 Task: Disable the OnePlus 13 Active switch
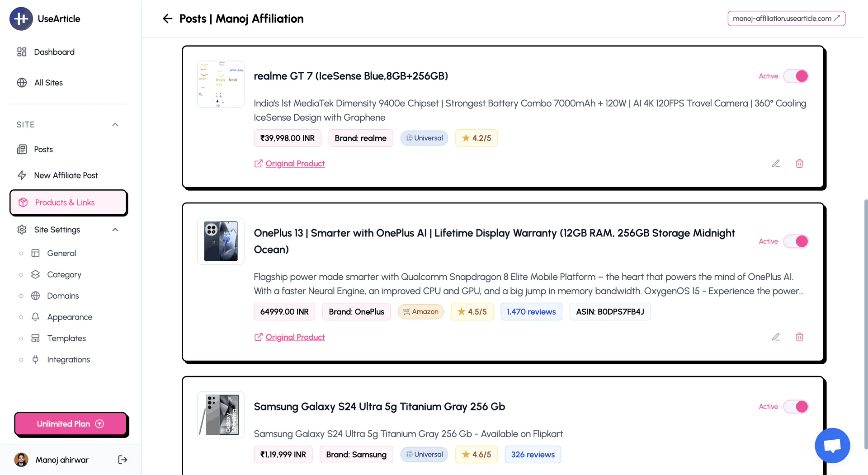coord(796,241)
